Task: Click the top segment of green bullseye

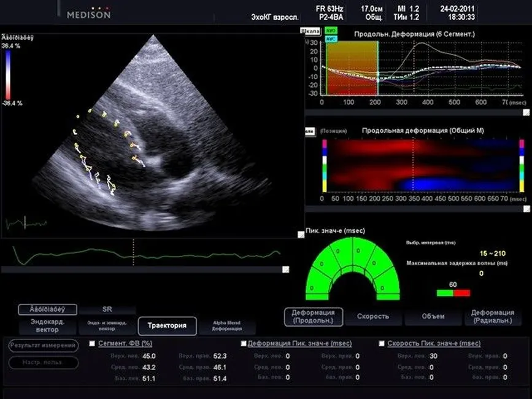Action: pos(353,250)
